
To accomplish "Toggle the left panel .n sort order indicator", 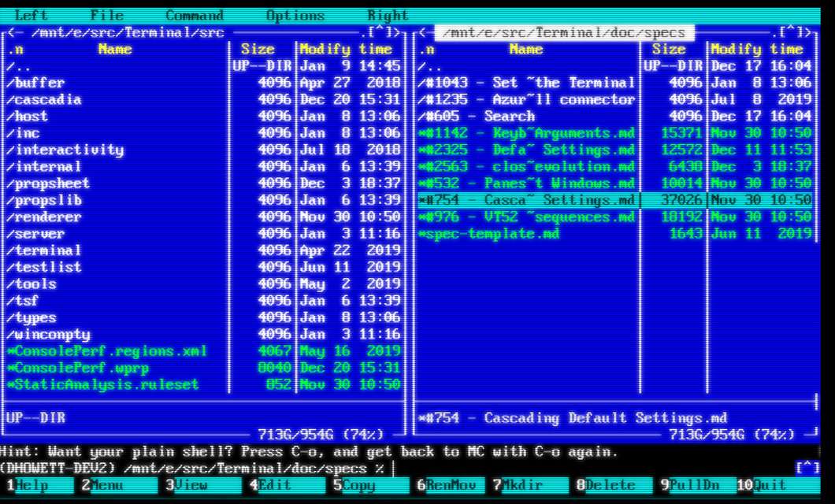I will [x=16, y=50].
